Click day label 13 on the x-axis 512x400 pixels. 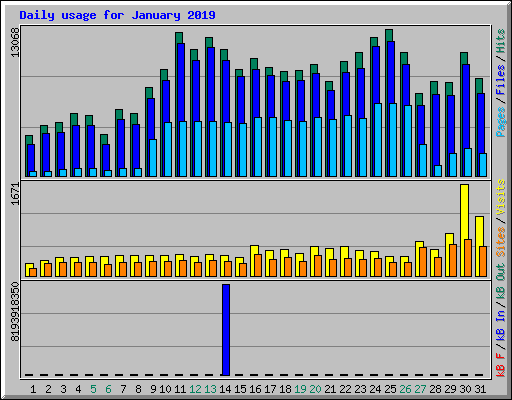[210, 389]
